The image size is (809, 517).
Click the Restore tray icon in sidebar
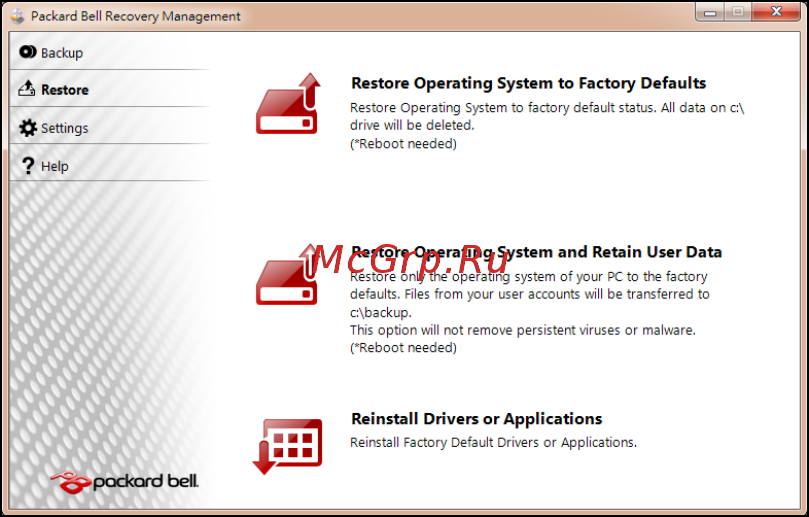coord(27,89)
